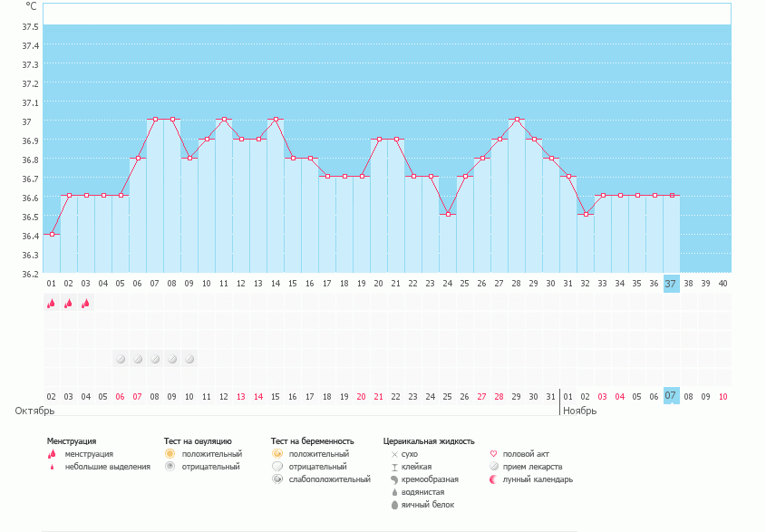Select the medication pill icon under cycle day 07
Screen dimensions: 766x532
pyautogui.click(x=155, y=359)
